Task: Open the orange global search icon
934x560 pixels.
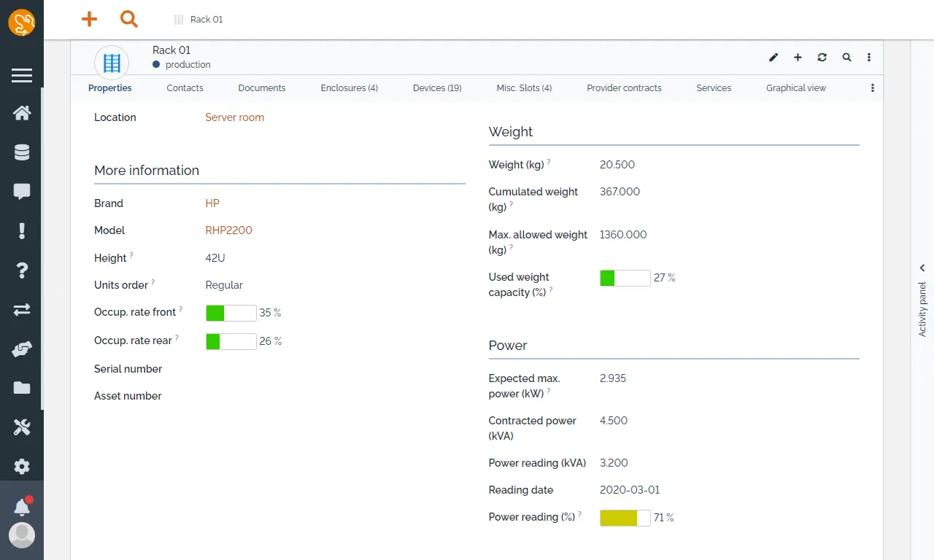Action: click(x=129, y=20)
